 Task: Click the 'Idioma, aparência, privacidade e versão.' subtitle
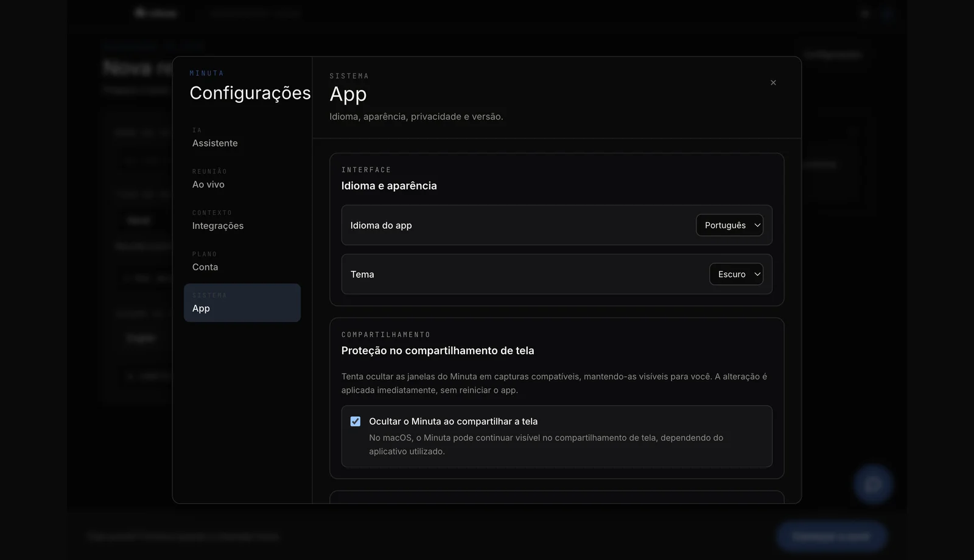(x=416, y=116)
